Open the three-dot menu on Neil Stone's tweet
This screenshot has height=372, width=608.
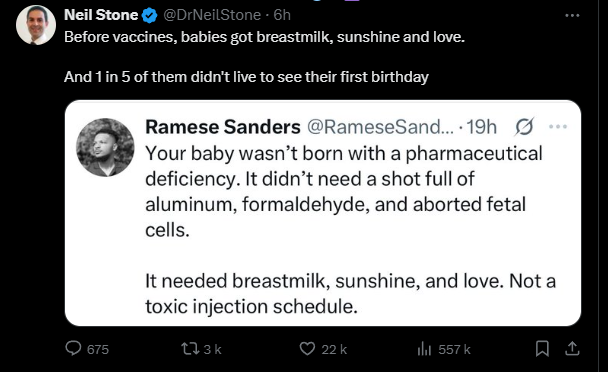[x=572, y=16]
